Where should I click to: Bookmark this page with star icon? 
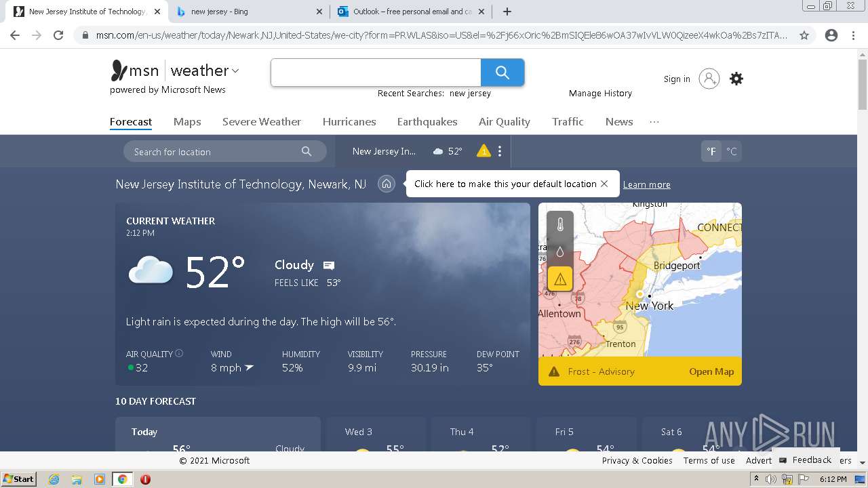click(x=804, y=35)
